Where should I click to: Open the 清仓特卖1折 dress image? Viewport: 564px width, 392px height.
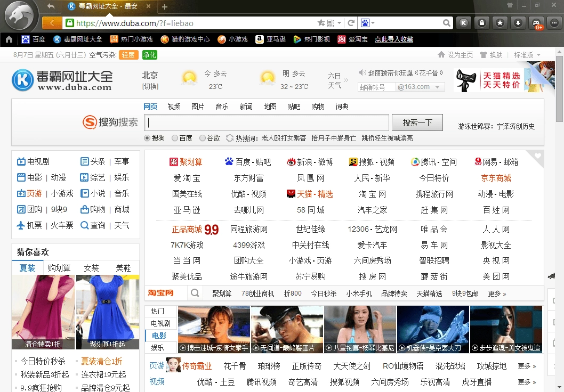(x=43, y=312)
